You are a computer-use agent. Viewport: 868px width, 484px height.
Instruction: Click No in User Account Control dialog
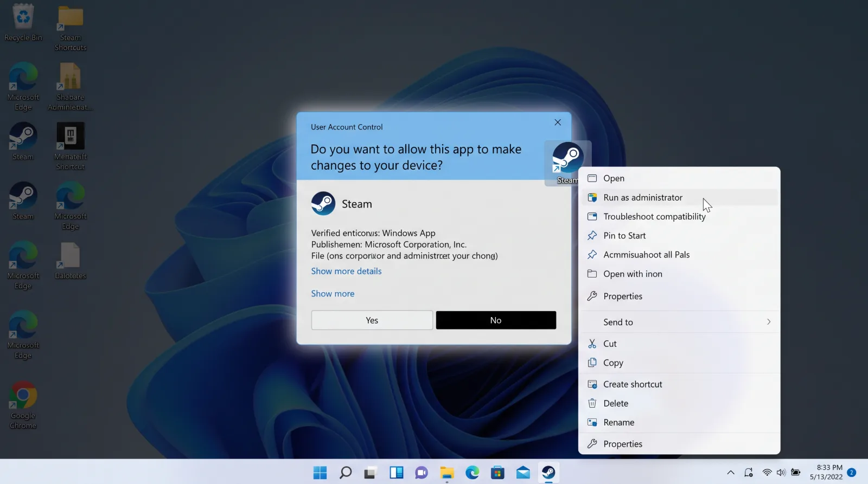496,320
